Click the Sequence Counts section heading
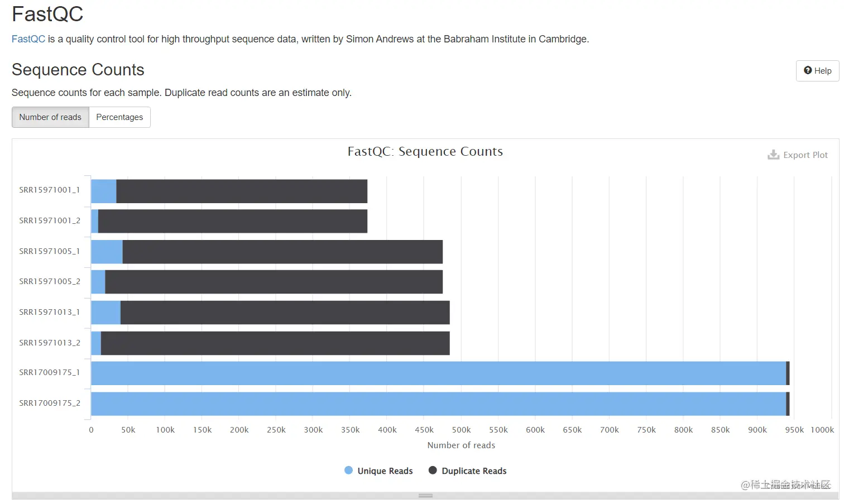The image size is (844, 504). [x=78, y=70]
